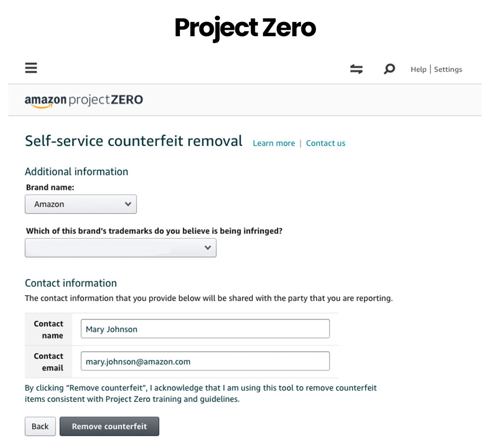
Task: Click the trademark dropdown chevron
Action: (207, 247)
